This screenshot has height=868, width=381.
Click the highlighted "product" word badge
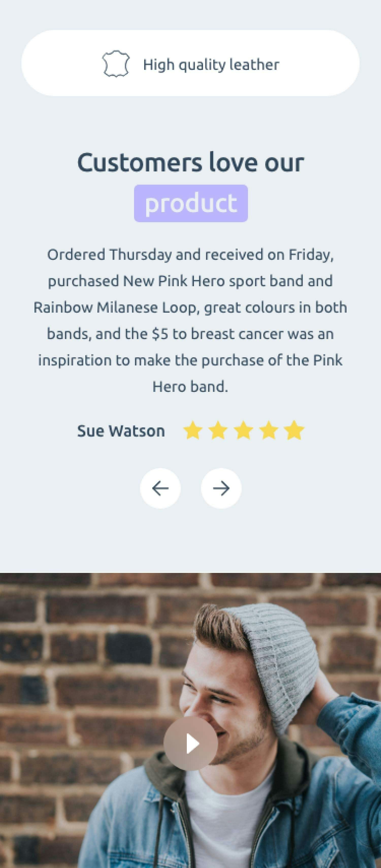tap(191, 203)
